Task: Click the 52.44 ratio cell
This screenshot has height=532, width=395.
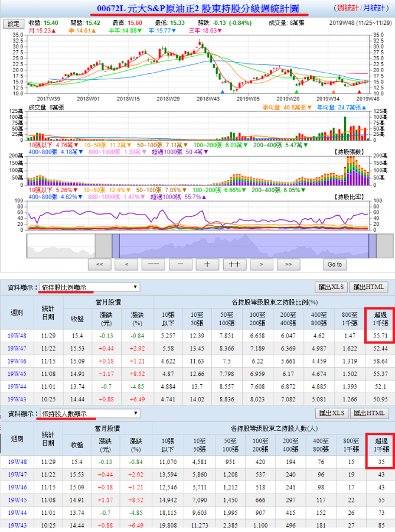Action: (380, 348)
